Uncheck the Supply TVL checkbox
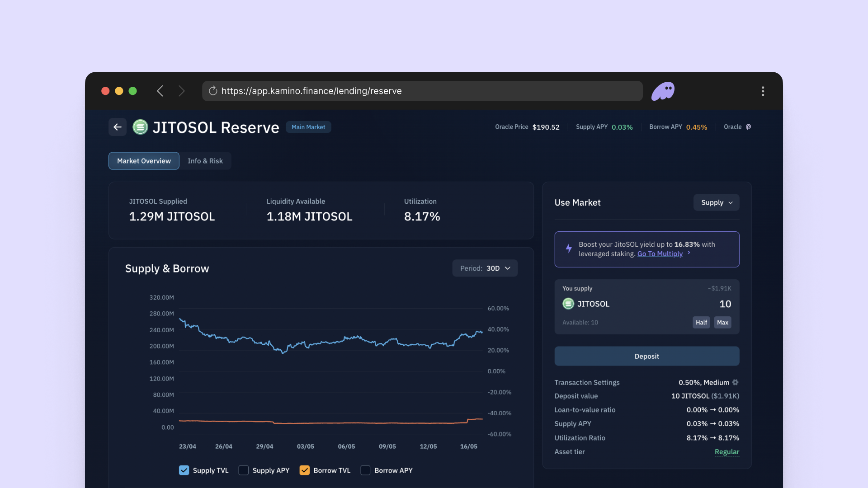Image resolution: width=868 pixels, height=488 pixels. 184,470
